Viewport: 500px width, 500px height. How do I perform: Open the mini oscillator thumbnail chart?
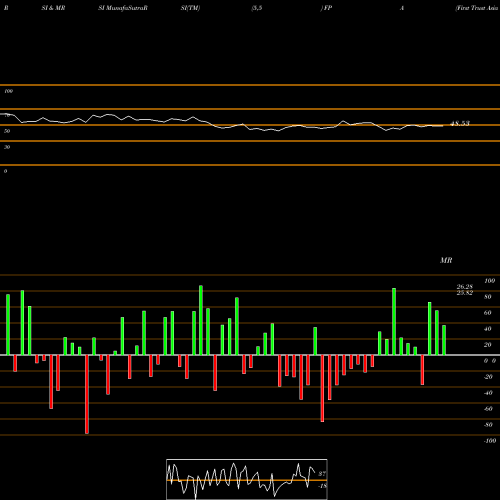click(247, 479)
